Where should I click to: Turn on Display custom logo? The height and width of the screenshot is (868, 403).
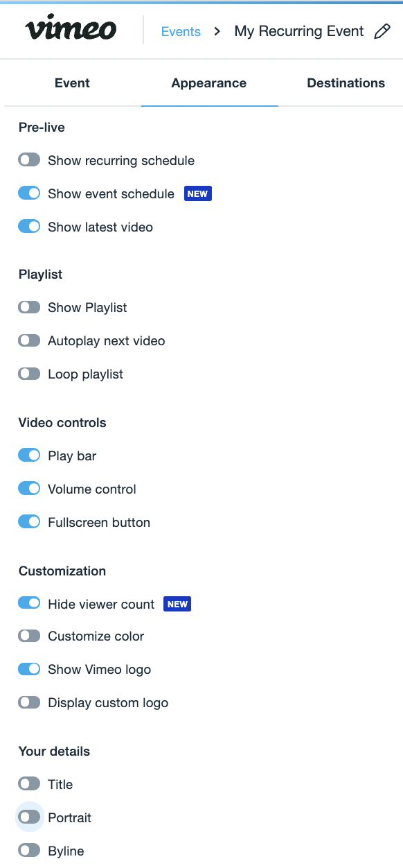point(29,702)
